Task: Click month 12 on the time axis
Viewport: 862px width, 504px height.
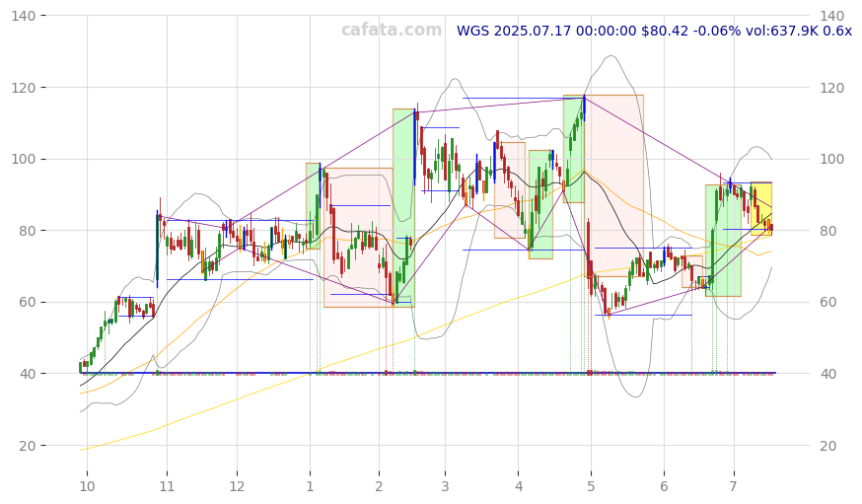Action: pyautogui.click(x=237, y=486)
